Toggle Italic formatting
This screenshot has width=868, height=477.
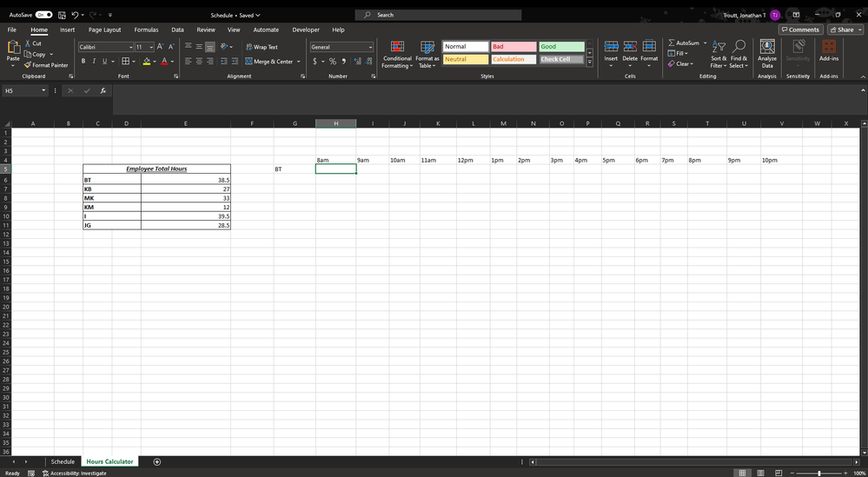tap(94, 62)
